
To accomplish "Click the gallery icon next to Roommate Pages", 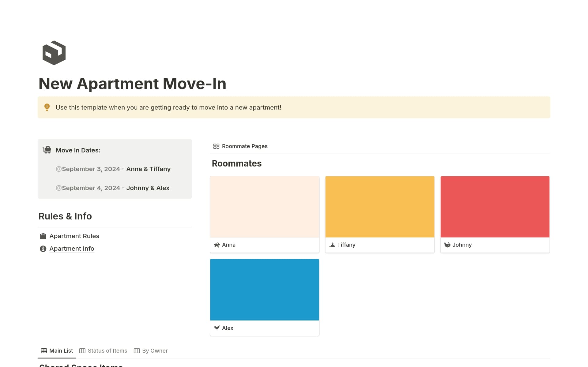I will click(x=216, y=146).
